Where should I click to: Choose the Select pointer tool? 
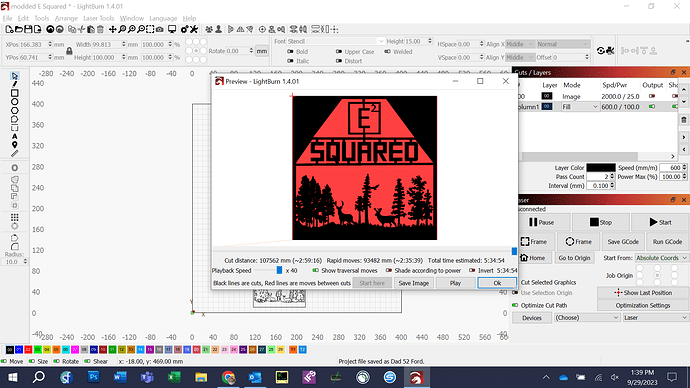[15, 76]
